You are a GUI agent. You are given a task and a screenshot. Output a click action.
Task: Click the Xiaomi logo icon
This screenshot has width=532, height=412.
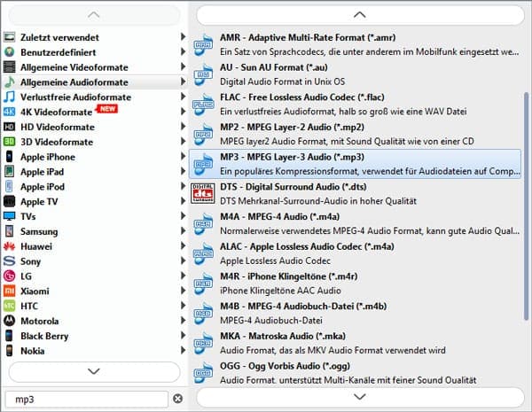click(9, 291)
